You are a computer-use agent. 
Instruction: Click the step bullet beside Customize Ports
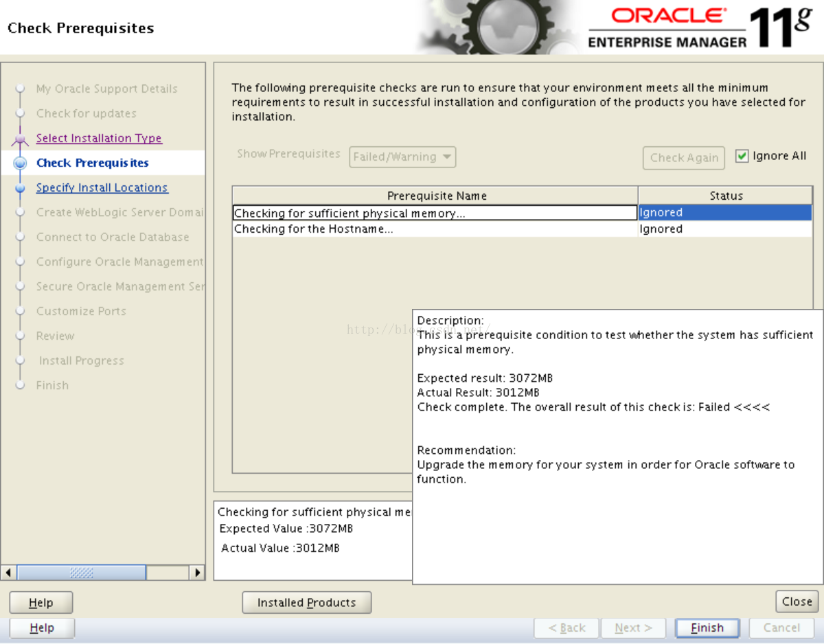pos(21,311)
